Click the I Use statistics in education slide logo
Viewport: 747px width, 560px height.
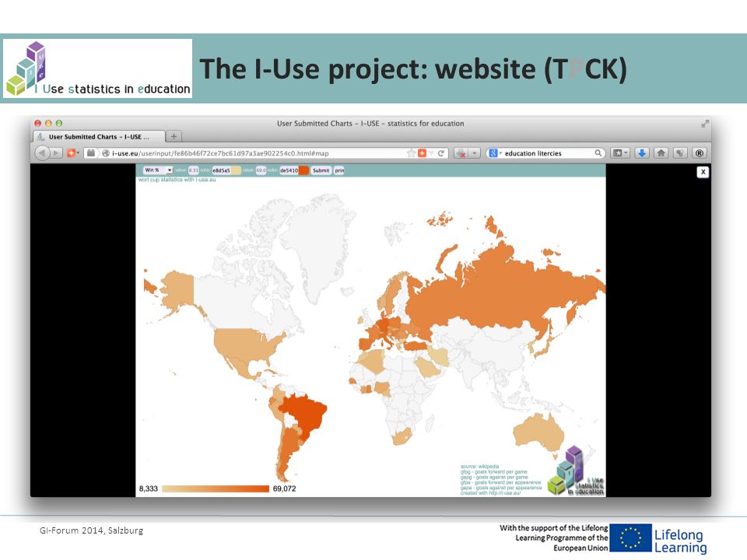98,68
